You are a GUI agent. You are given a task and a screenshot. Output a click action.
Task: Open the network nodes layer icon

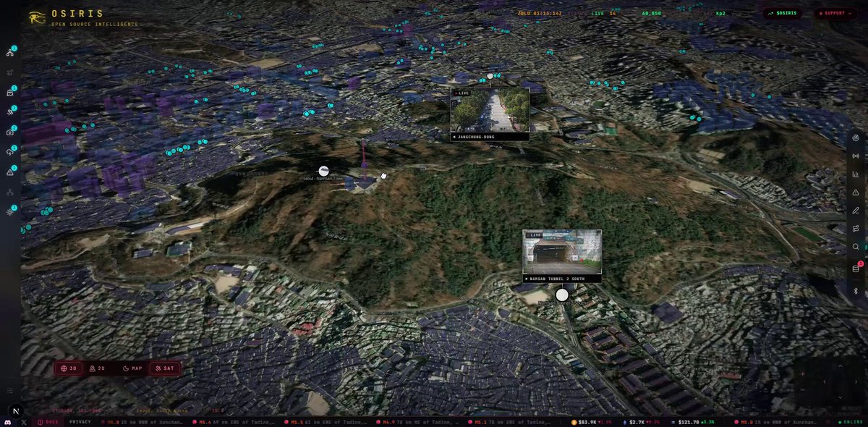pos(10,52)
